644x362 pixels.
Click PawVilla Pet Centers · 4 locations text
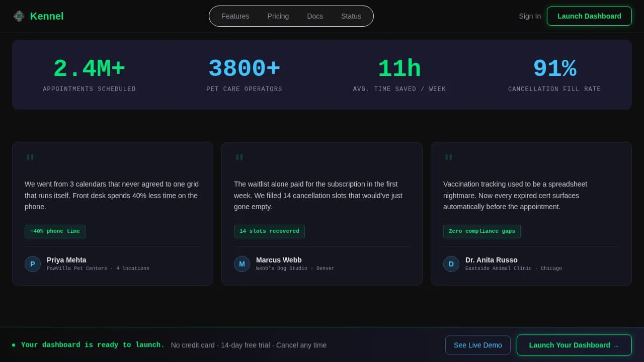(98, 268)
